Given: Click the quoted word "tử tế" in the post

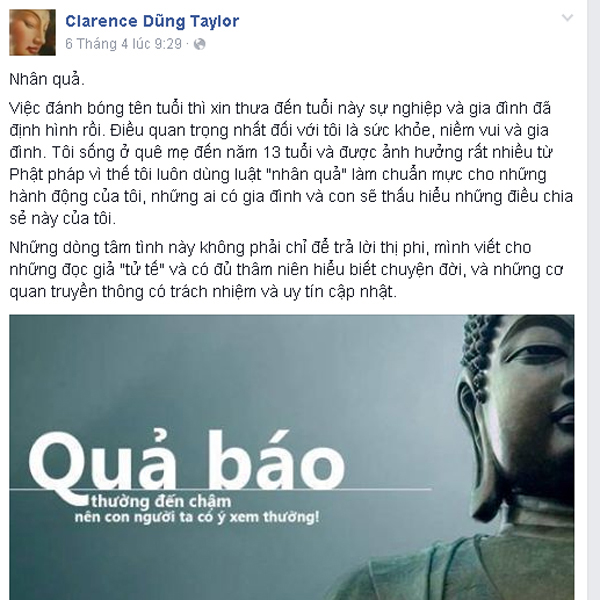Looking at the screenshot, I should pyautogui.click(x=142, y=269).
